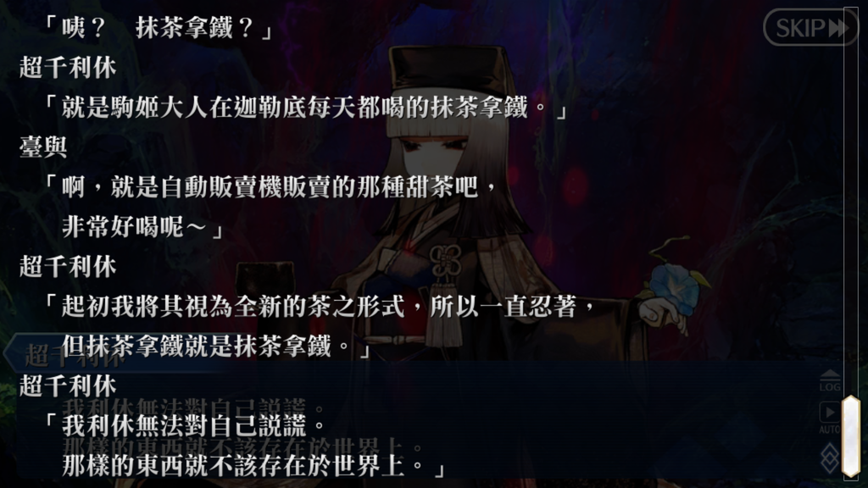The width and height of the screenshot is (868, 488).
Task: Click the 臺與 speaker name
Action: 44,147
